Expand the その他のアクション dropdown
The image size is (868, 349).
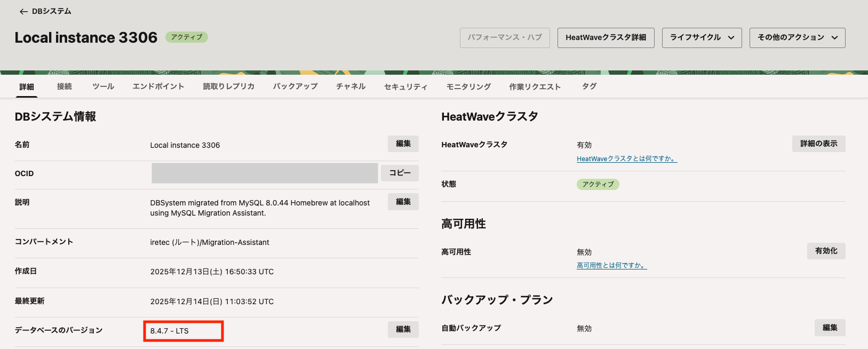click(797, 38)
